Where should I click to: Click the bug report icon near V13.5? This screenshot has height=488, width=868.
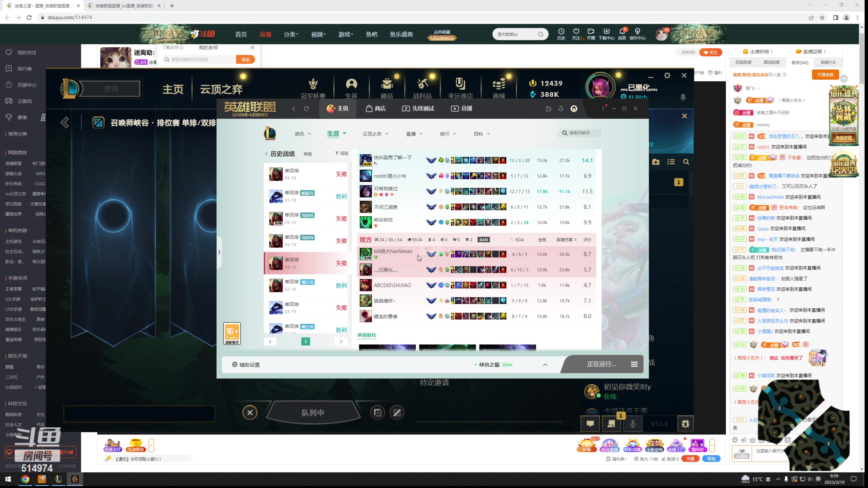point(685,424)
